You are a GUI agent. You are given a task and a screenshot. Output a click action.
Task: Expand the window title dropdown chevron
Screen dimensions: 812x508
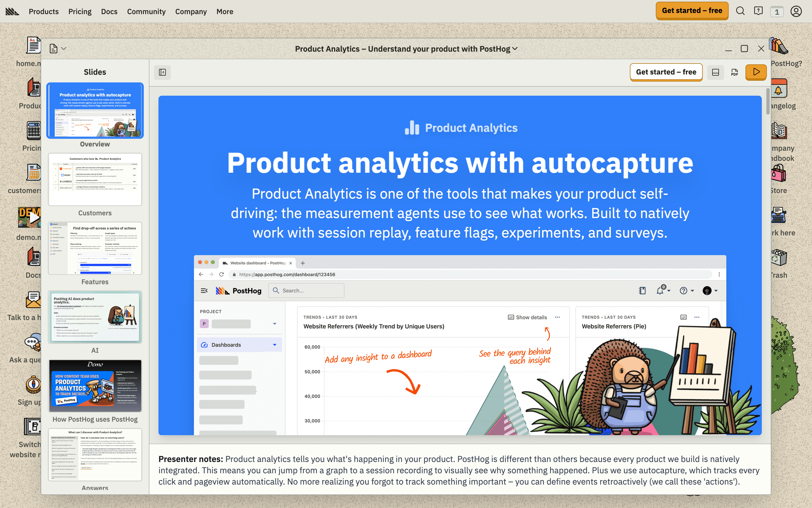coord(515,49)
